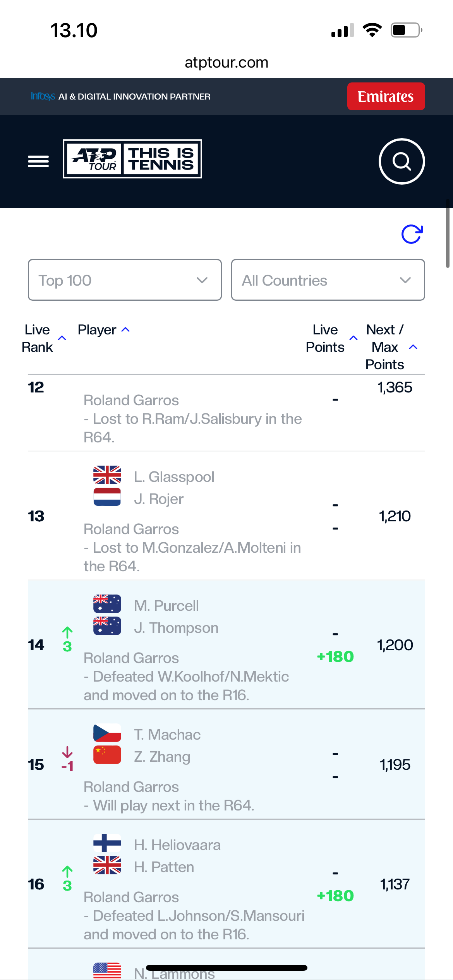Open M. Purcell player profile
453x980 pixels.
(x=166, y=606)
